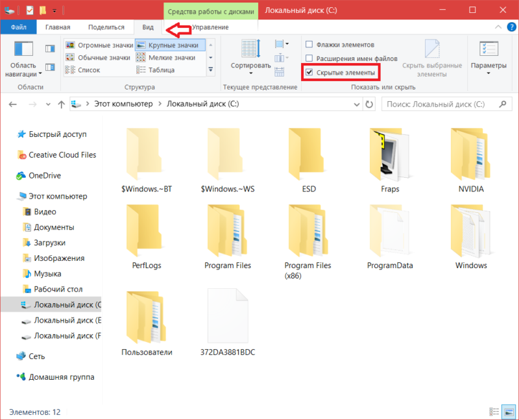The height and width of the screenshot is (420, 519).
Task: Refresh the current folder
Action: pyautogui.click(x=369, y=105)
